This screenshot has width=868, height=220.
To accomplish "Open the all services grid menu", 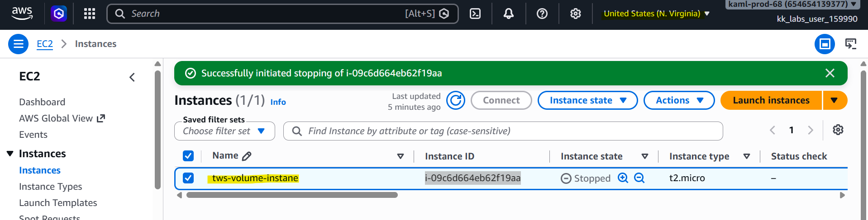I will click(x=90, y=14).
